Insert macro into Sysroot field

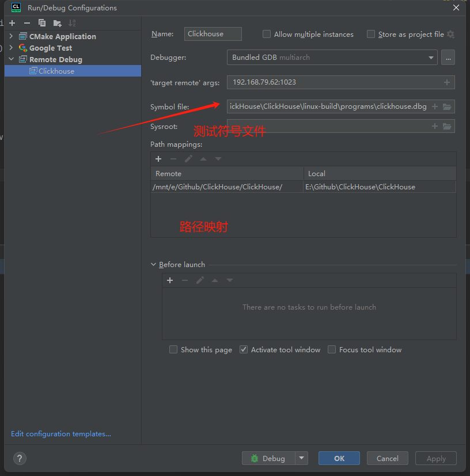(435, 126)
